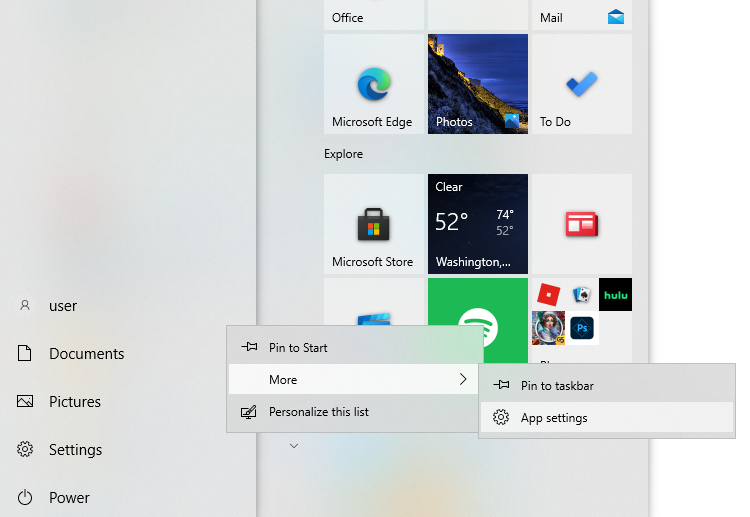Choose Pin to taskbar

coord(607,385)
